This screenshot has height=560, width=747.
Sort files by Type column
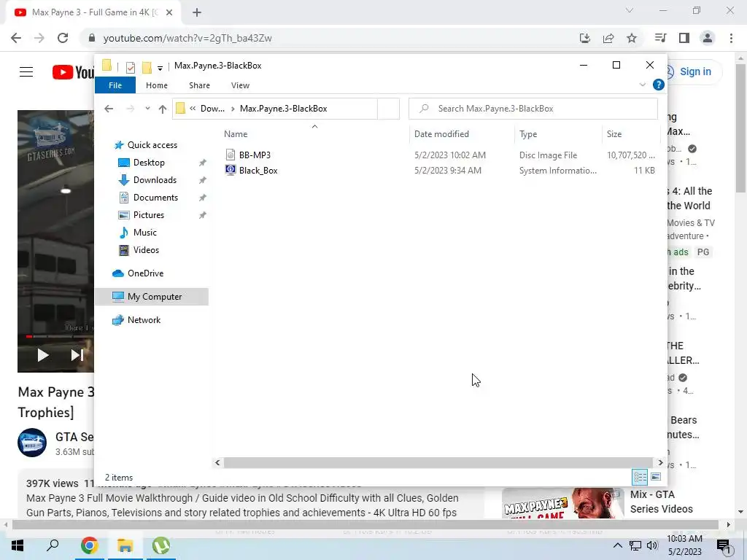pos(528,134)
